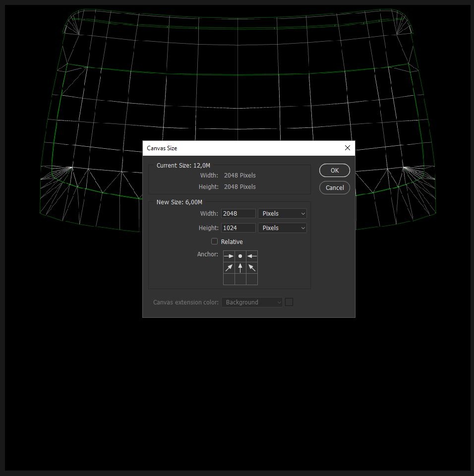This screenshot has height=476, width=474.
Task: Set anchor to middle-left cell
Action: 229,268
